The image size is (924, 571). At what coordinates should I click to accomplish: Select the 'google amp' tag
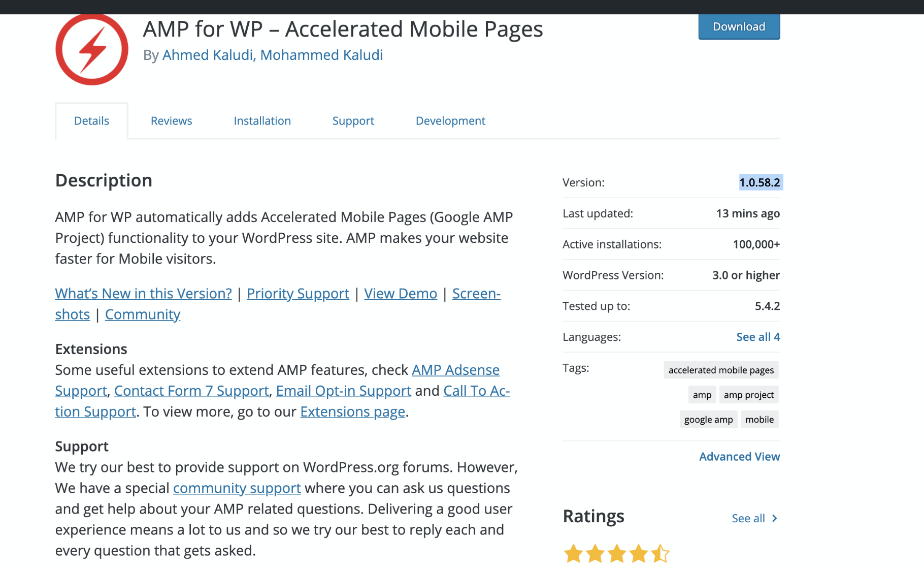(708, 420)
